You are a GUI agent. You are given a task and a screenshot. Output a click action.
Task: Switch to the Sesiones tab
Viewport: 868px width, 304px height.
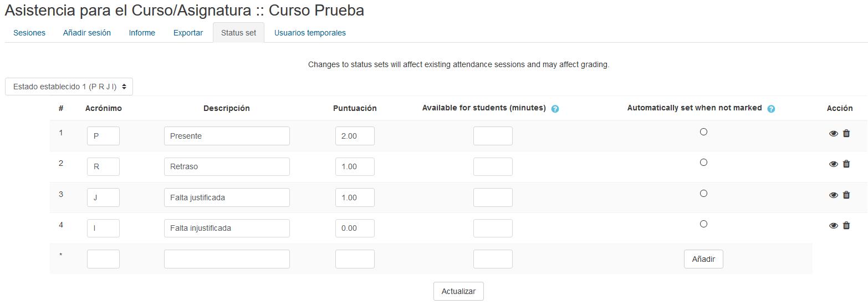(29, 33)
